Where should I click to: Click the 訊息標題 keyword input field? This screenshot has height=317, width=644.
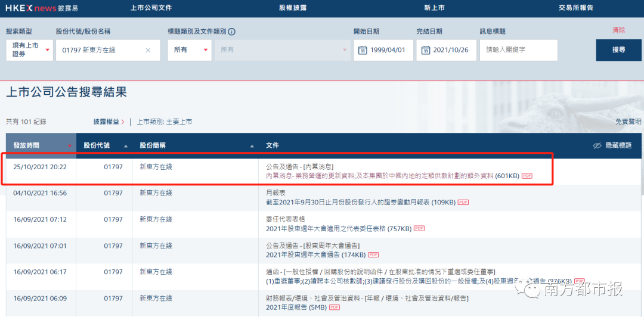tap(519, 50)
